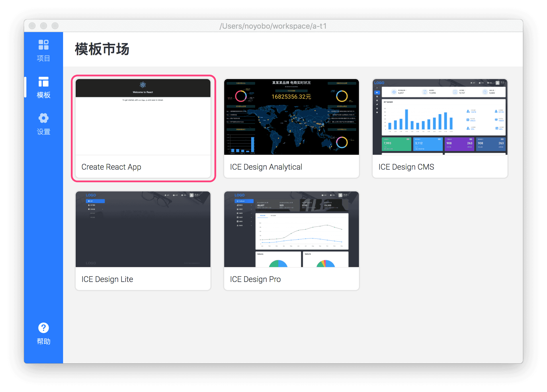
Task: Click the 模板 sidebar label
Action: [44, 95]
